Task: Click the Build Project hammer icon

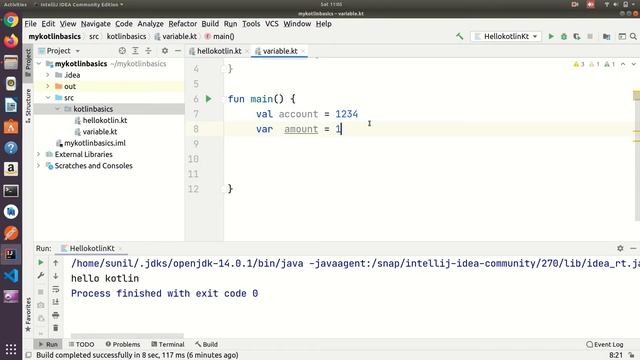Action: [460, 36]
